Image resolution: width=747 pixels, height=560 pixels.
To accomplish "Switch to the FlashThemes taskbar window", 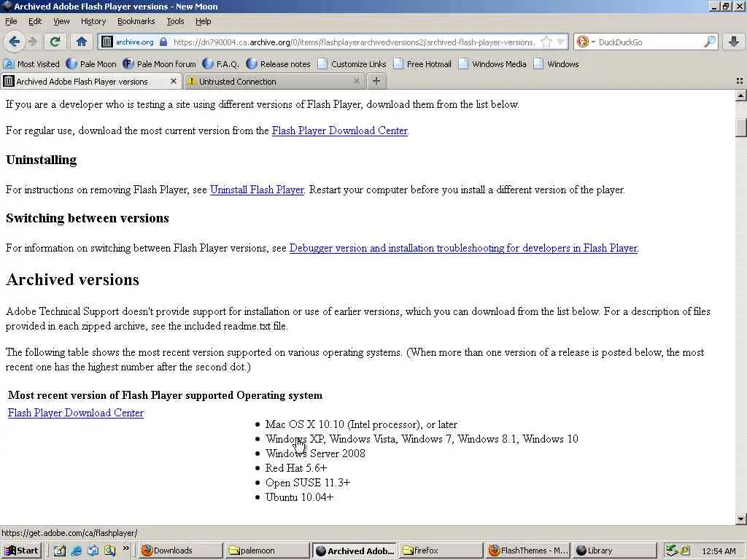I will pos(528,551).
